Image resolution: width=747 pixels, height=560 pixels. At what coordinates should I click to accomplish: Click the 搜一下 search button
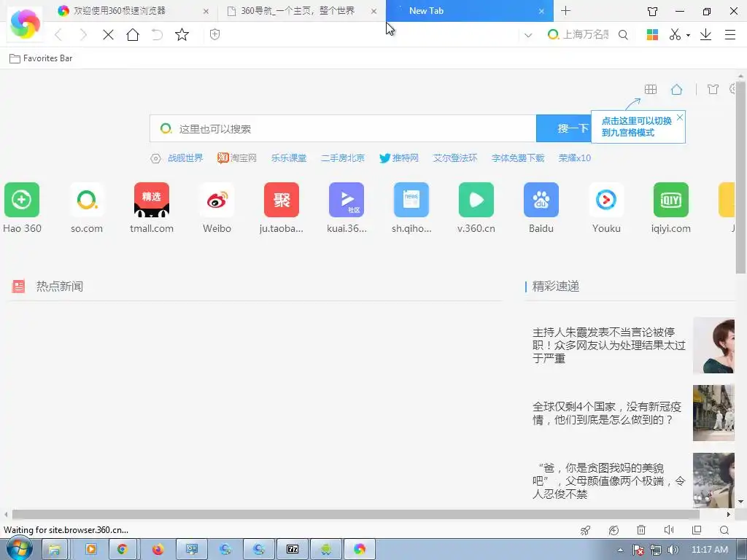pos(564,128)
